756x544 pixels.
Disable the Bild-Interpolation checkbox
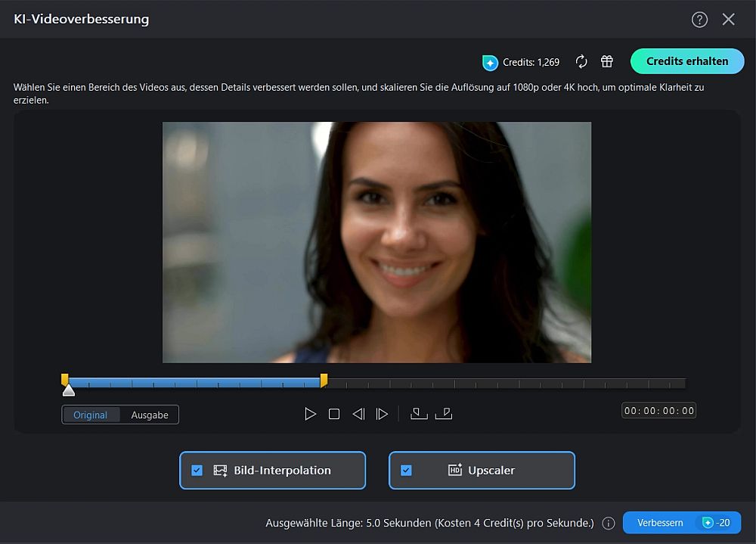coord(197,470)
